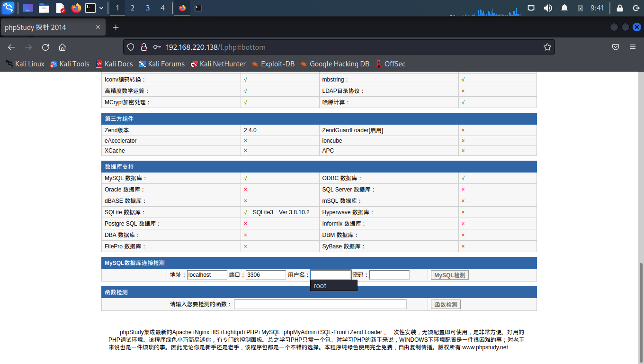Click the 密码 password input field
The width and height of the screenshot is (644, 364).
[389, 275]
